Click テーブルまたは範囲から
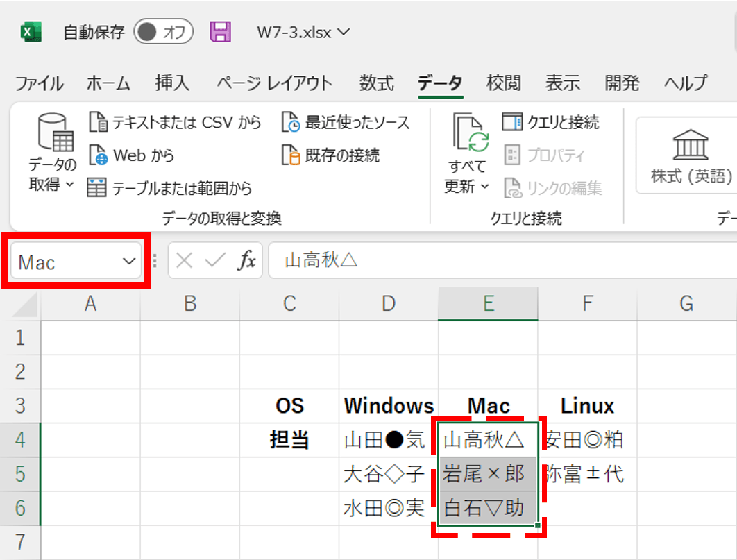The image size is (737, 560). tap(170, 188)
